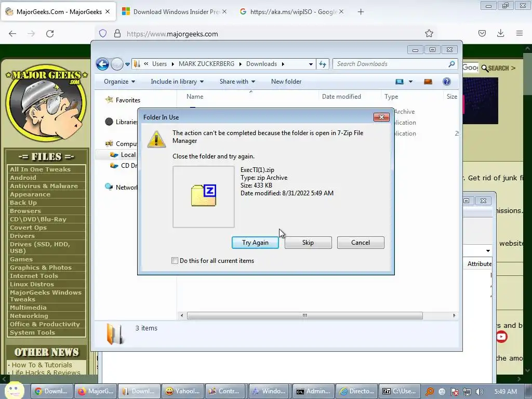Bookmark page with star icon
The width and height of the screenshot is (532, 399).
pyautogui.click(x=429, y=33)
